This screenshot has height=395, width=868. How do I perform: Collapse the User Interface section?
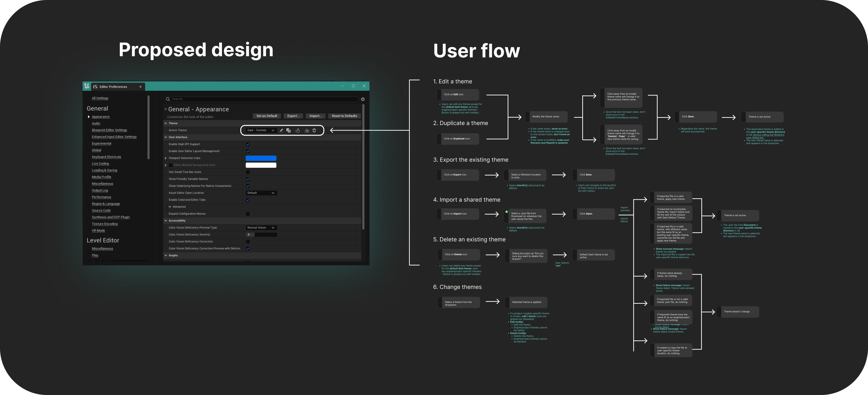coord(166,137)
